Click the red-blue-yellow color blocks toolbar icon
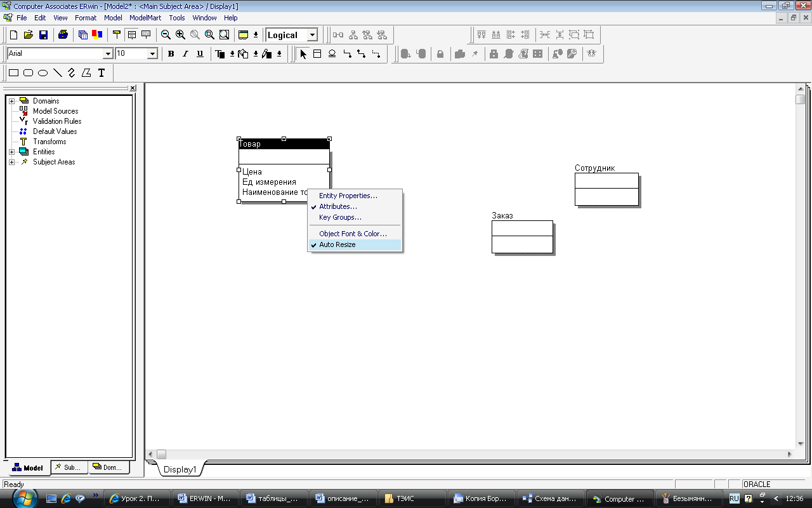812x508 pixels. [97, 35]
